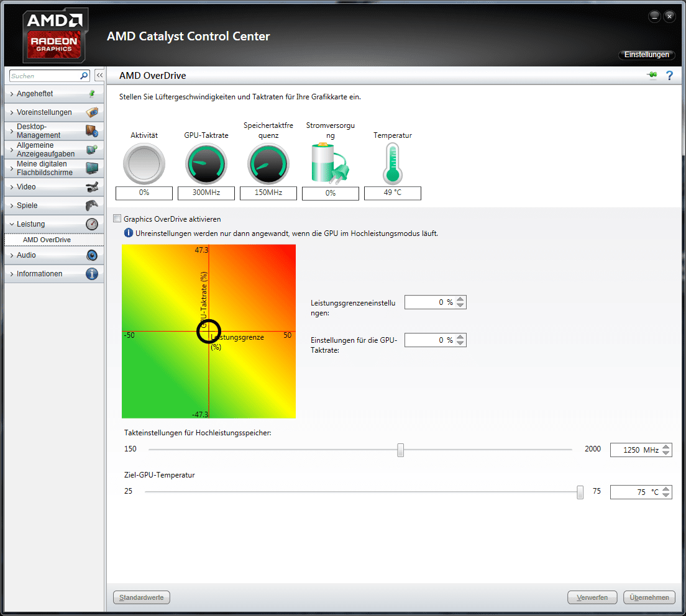
Task: Decrease Leistungsgrenzeneinstellungen with down arrow
Action: tap(460, 305)
